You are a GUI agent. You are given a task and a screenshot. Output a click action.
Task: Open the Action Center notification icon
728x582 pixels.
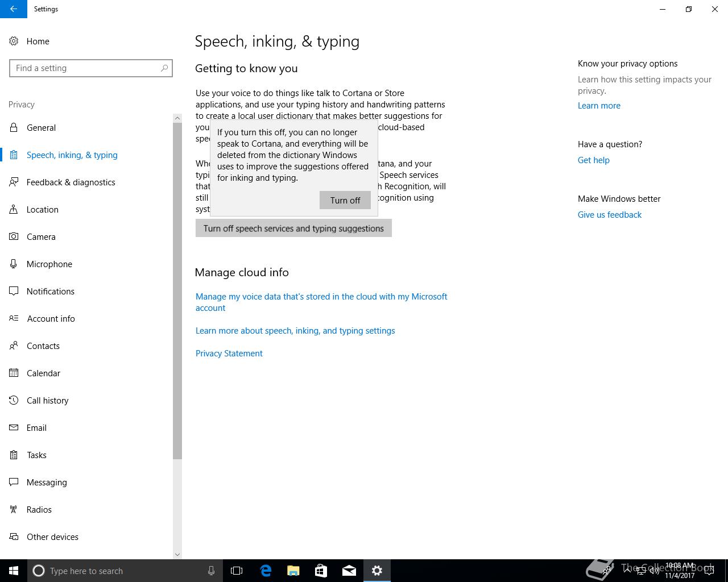pyautogui.click(x=709, y=571)
